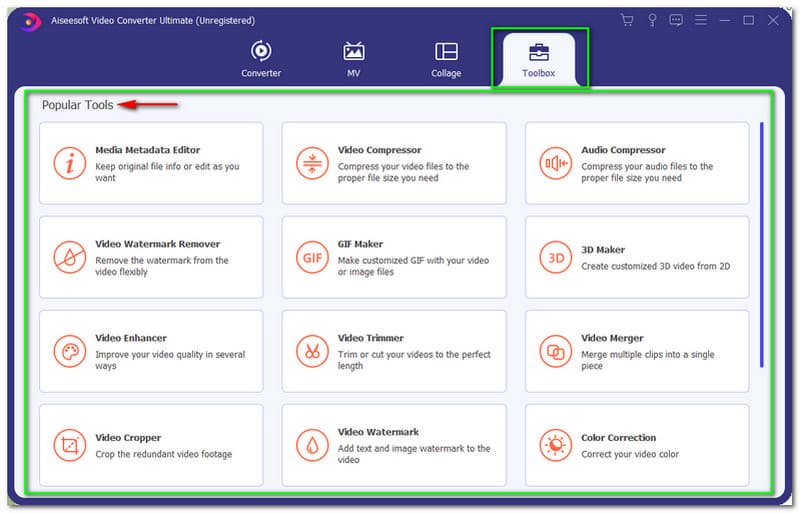Click the Video Watermark droplet icon

click(312, 445)
